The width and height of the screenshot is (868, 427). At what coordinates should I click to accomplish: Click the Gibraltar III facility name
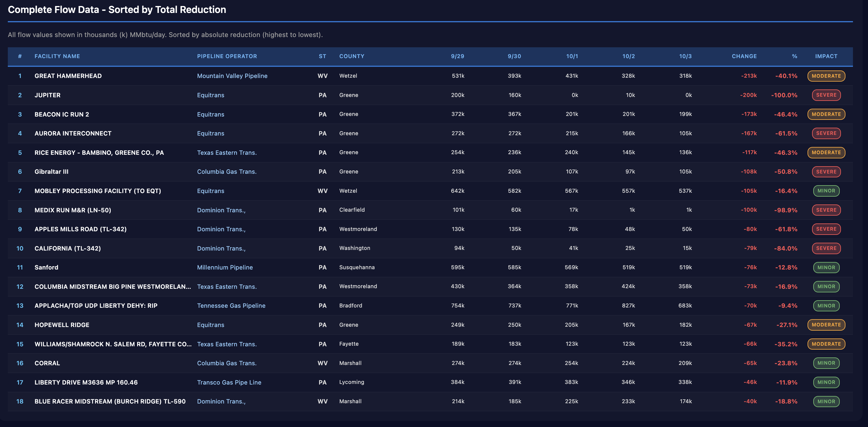point(51,172)
